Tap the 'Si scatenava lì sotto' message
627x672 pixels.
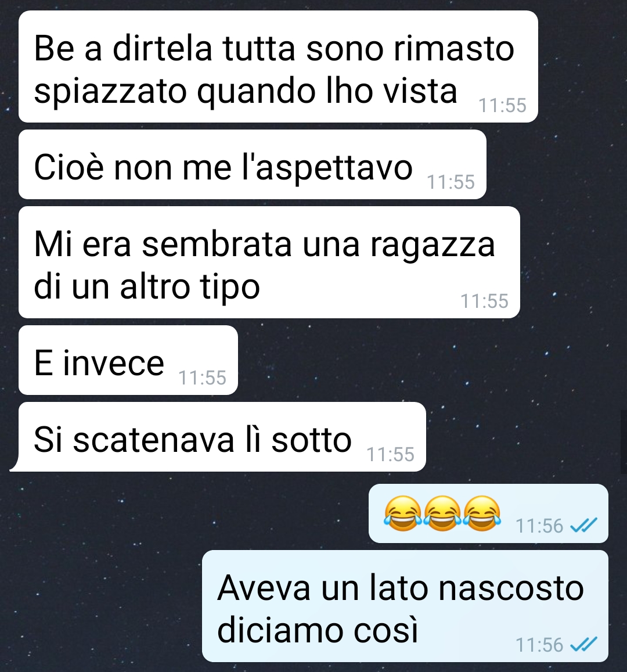pyautogui.click(x=218, y=437)
